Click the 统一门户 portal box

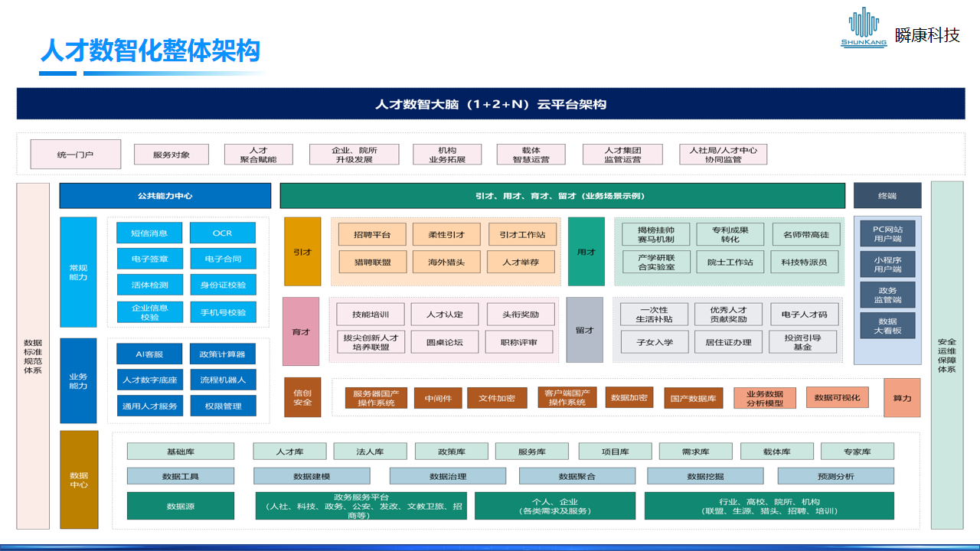pyautogui.click(x=75, y=154)
